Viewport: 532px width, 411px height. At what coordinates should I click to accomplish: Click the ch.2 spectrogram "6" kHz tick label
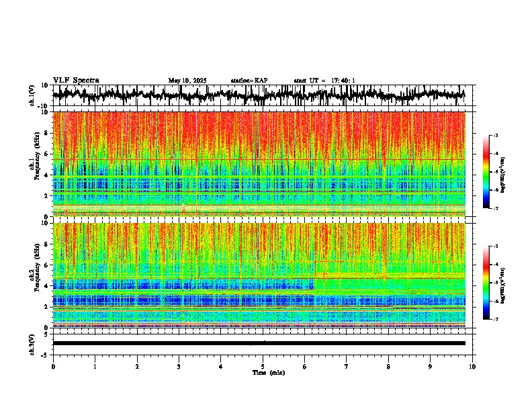(47, 265)
